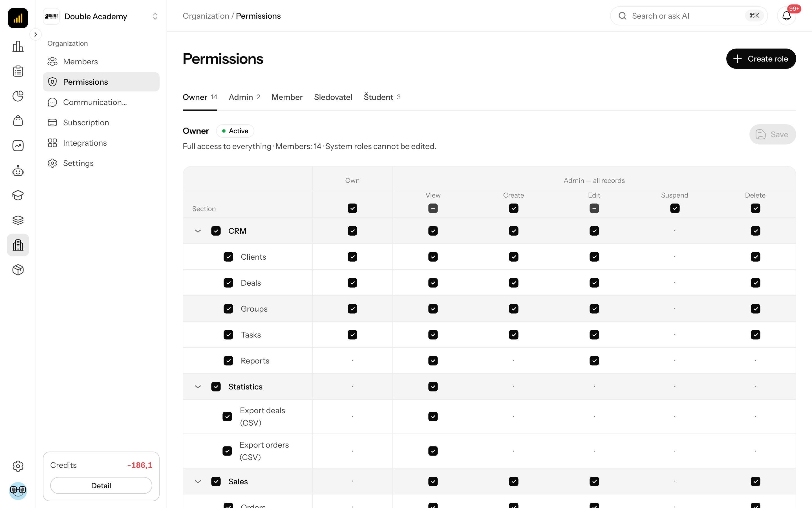Open the trend graph icon in the sidebar
812x508 pixels.
pyautogui.click(x=18, y=145)
